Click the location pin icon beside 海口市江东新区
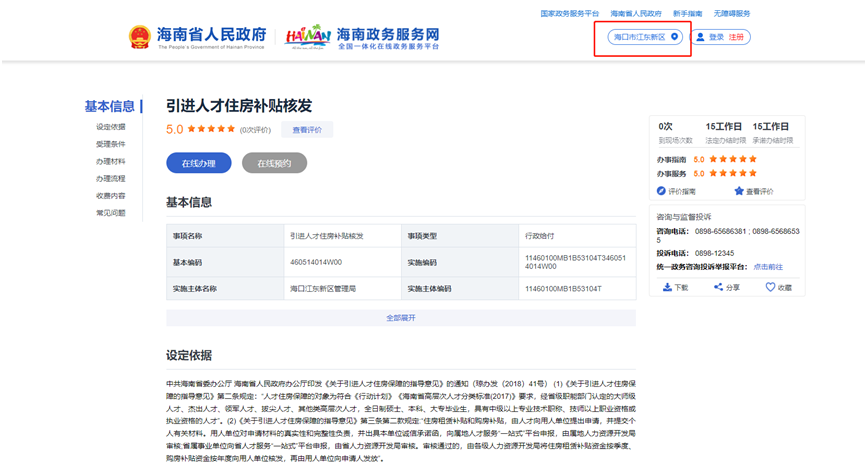 [x=675, y=37]
